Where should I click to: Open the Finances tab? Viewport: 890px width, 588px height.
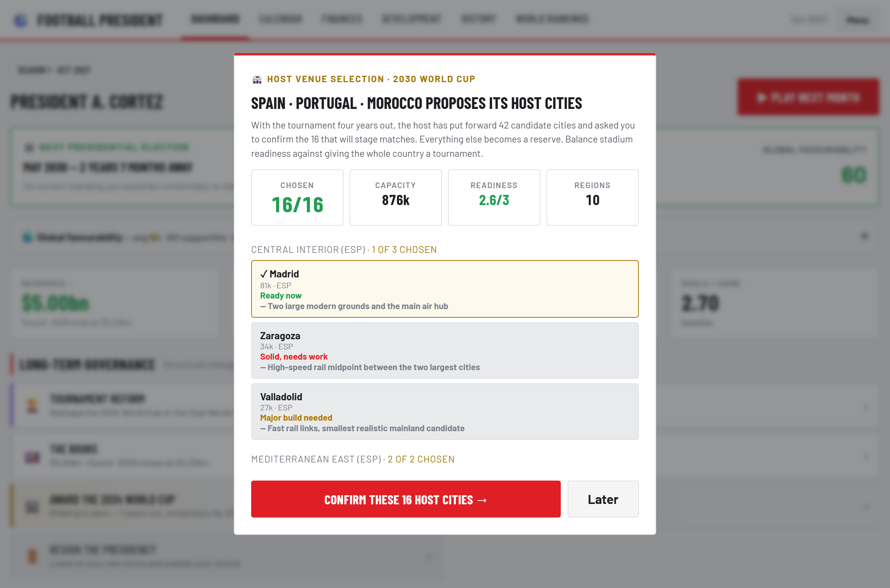(342, 19)
